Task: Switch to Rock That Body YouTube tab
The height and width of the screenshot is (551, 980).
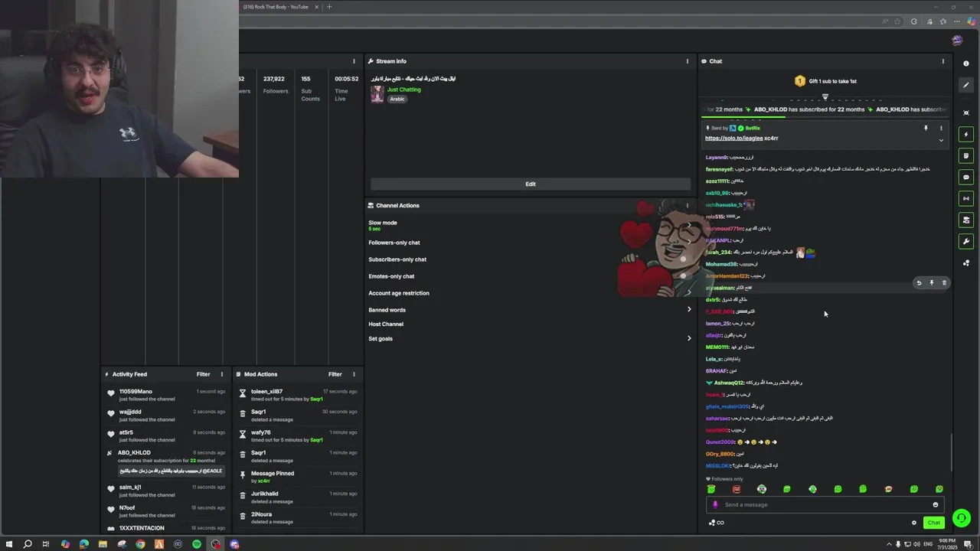Action: click(276, 7)
